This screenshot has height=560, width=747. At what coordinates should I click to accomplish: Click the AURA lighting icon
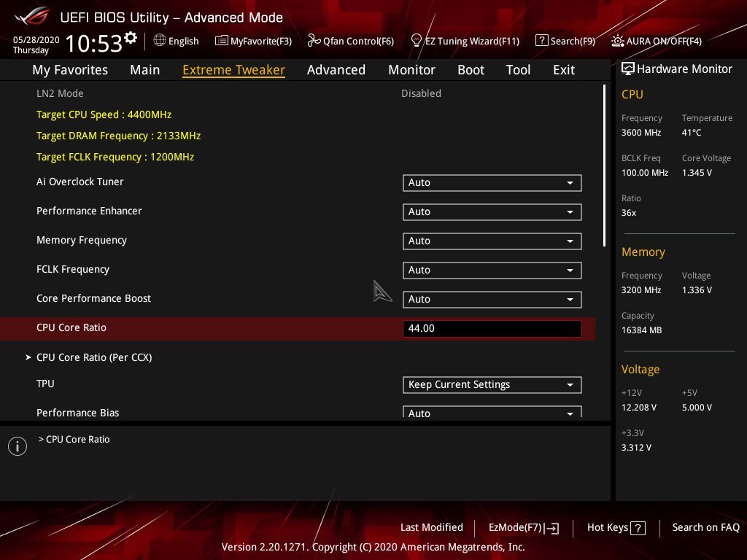click(617, 41)
